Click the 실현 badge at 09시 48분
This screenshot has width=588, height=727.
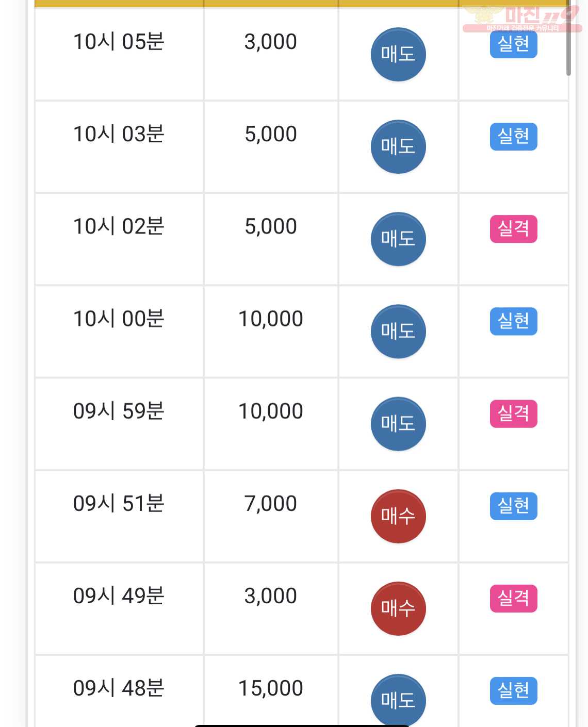pos(514,690)
